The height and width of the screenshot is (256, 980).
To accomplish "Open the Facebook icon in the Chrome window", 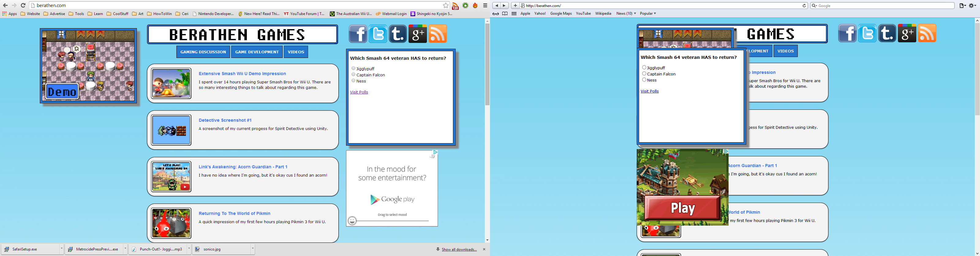I will 358,34.
